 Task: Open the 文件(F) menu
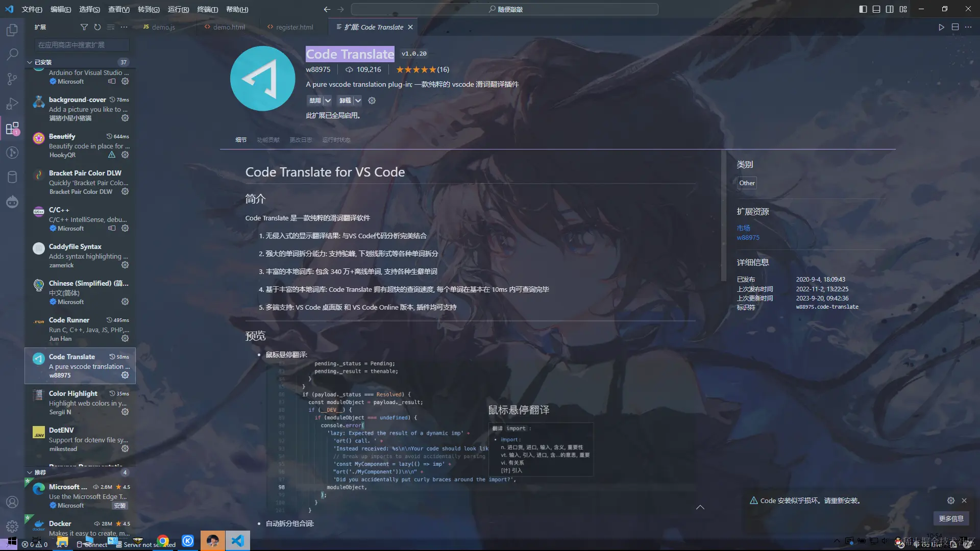point(32,9)
